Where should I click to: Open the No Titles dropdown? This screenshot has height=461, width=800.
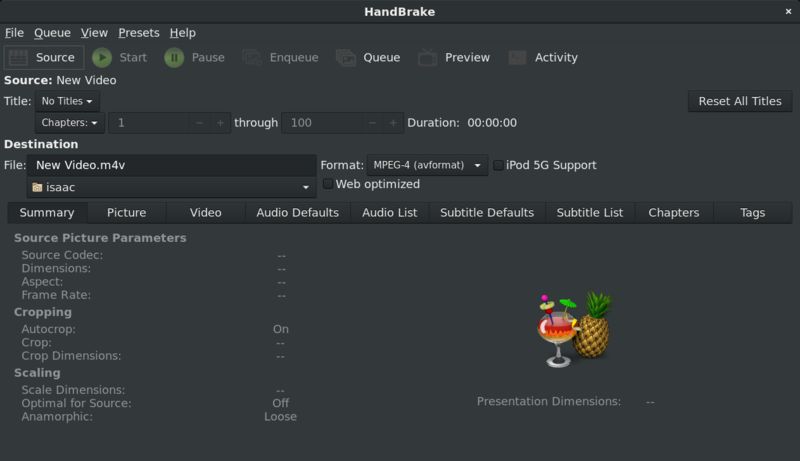pos(67,101)
